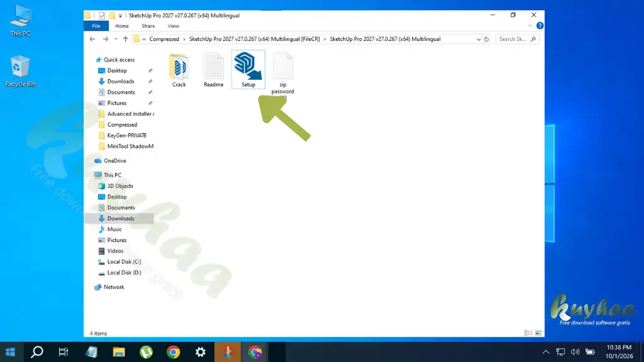This screenshot has width=644, height=362.
Task: Open File Explorer from taskbar
Action: point(119,352)
